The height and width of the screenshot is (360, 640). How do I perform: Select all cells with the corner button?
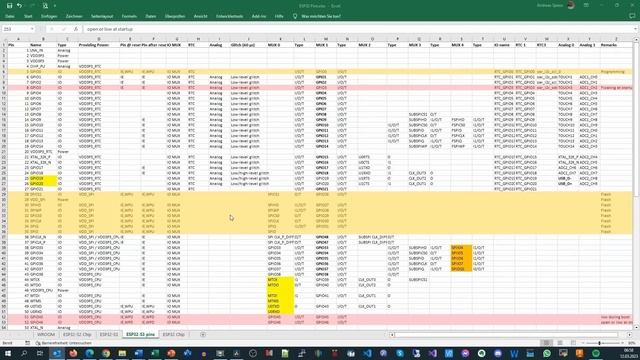tap(4, 39)
